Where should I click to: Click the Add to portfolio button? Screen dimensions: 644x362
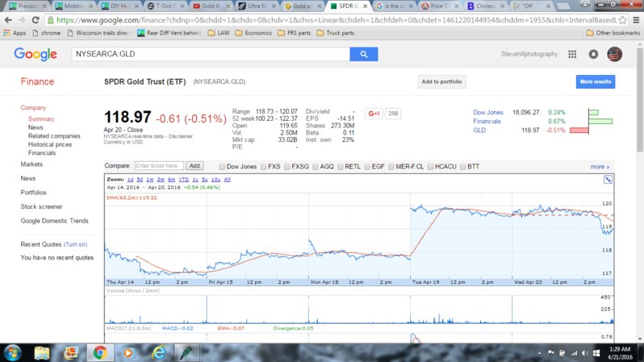pos(441,81)
